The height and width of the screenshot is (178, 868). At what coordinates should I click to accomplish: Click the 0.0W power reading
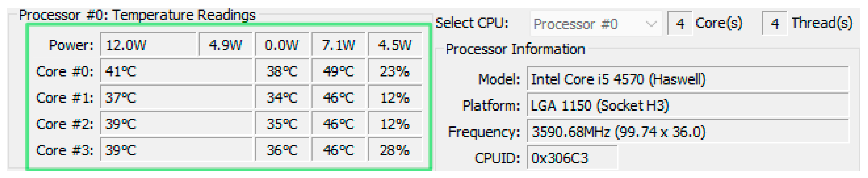[x=282, y=44]
